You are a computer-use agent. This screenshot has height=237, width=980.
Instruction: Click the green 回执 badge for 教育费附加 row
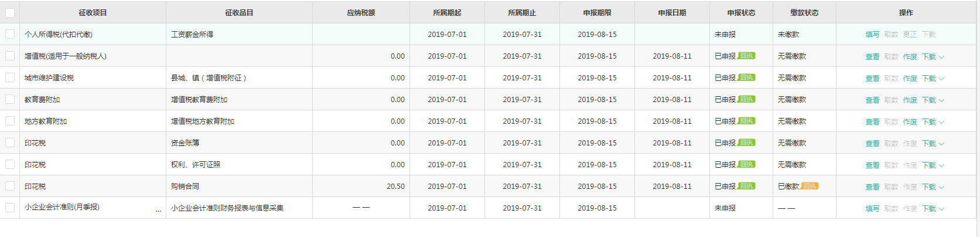pos(746,99)
